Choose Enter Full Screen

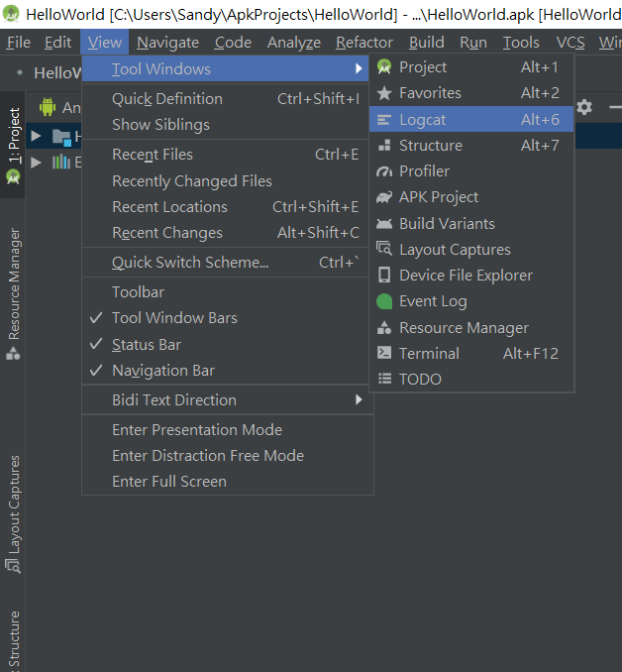coord(228,482)
